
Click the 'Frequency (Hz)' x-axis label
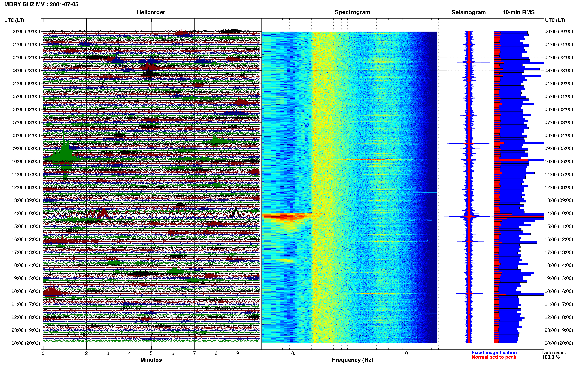coord(352,360)
